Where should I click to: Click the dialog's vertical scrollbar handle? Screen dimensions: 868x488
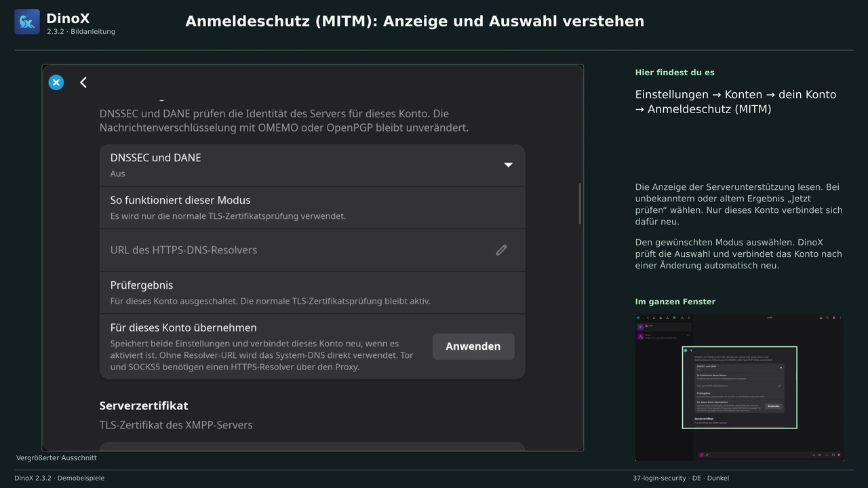pyautogui.click(x=579, y=204)
